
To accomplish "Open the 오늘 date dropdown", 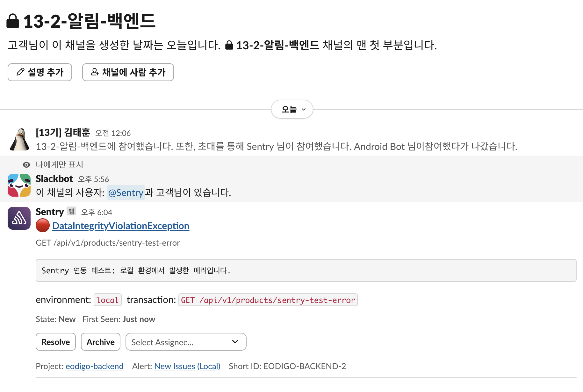I will click(x=292, y=109).
